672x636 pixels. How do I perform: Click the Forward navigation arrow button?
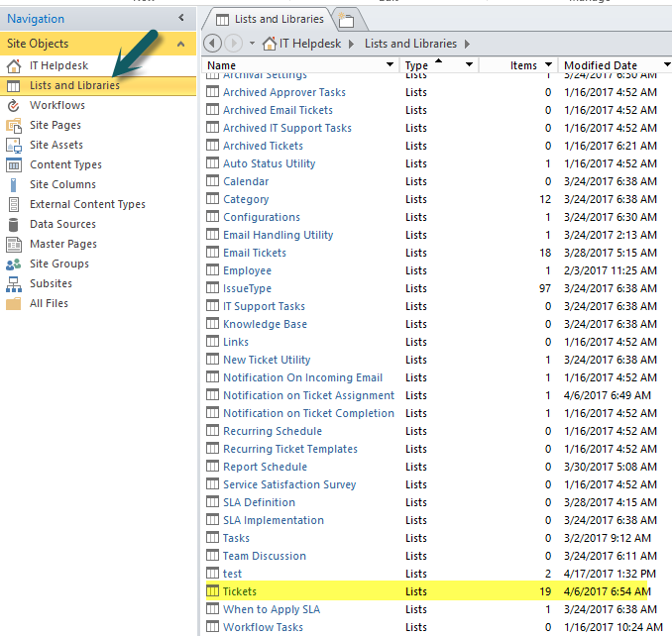[234, 44]
